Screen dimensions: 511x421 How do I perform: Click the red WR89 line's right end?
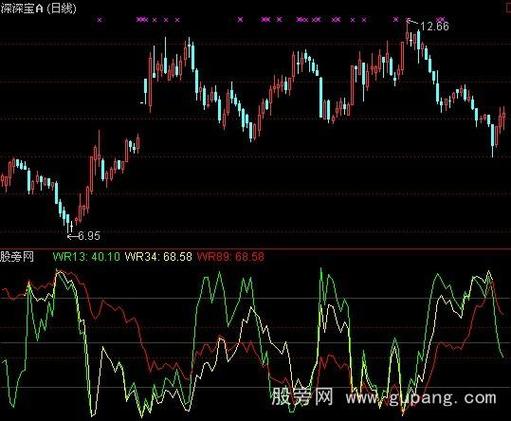[x=503, y=314]
